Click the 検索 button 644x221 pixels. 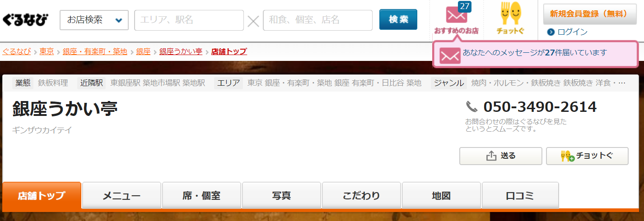398,19
